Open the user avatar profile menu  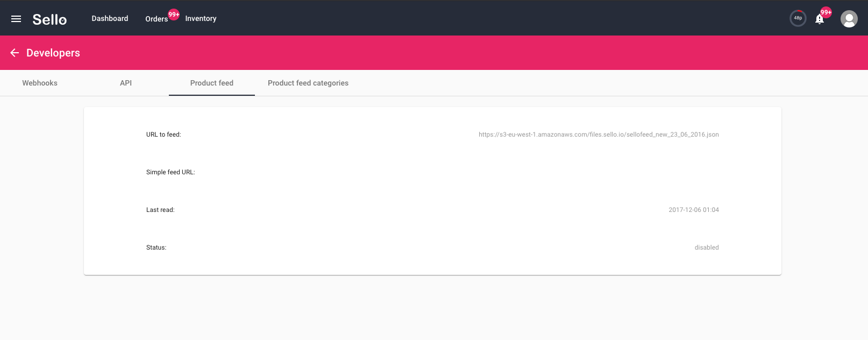[x=849, y=19]
